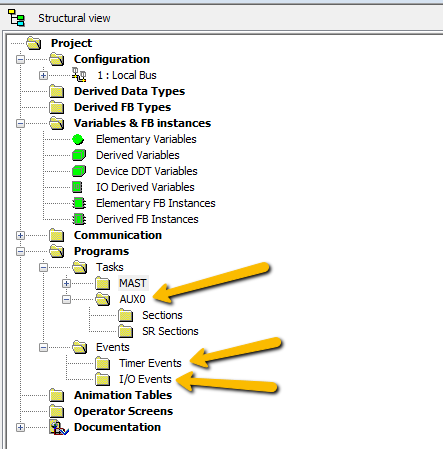Click the Derived FB Instances chip icon

79,219
